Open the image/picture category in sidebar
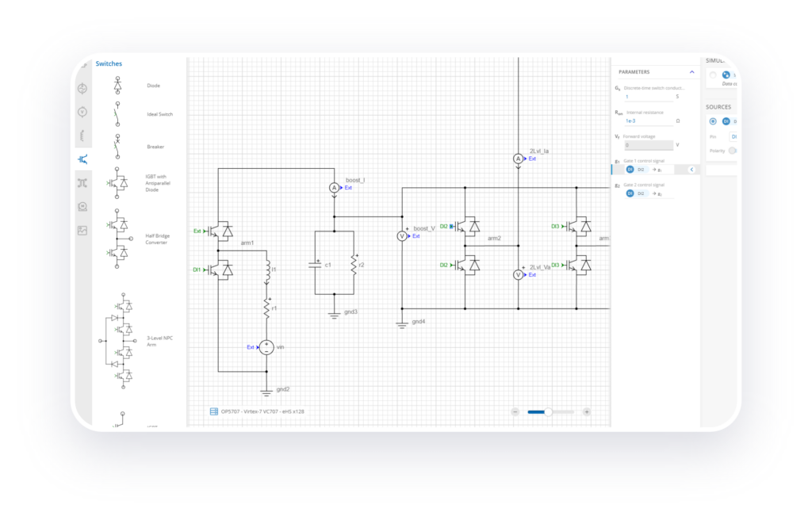 pos(82,231)
